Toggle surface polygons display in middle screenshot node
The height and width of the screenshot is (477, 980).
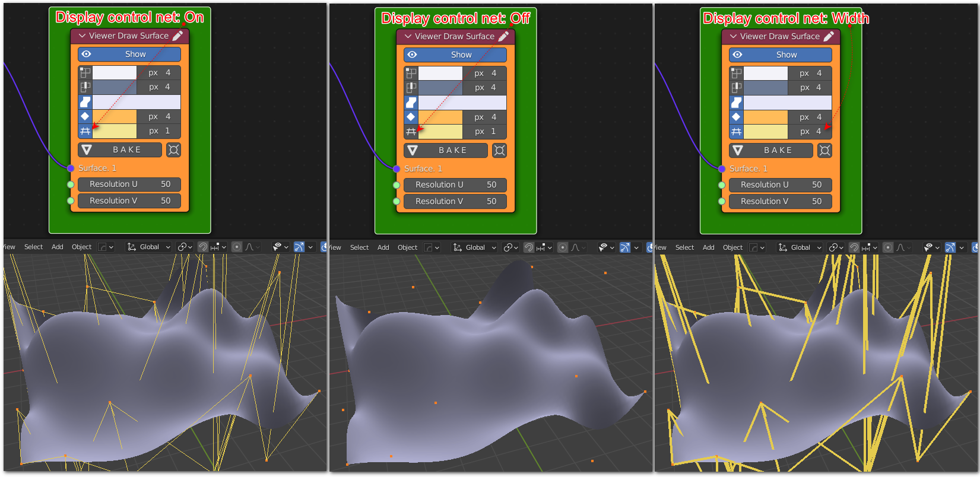[411, 103]
